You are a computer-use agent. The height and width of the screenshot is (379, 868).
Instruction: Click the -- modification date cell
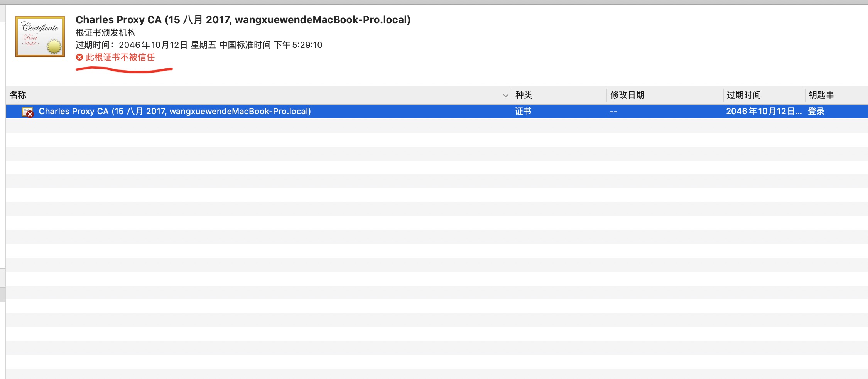pyautogui.click(x=613, y=112)
